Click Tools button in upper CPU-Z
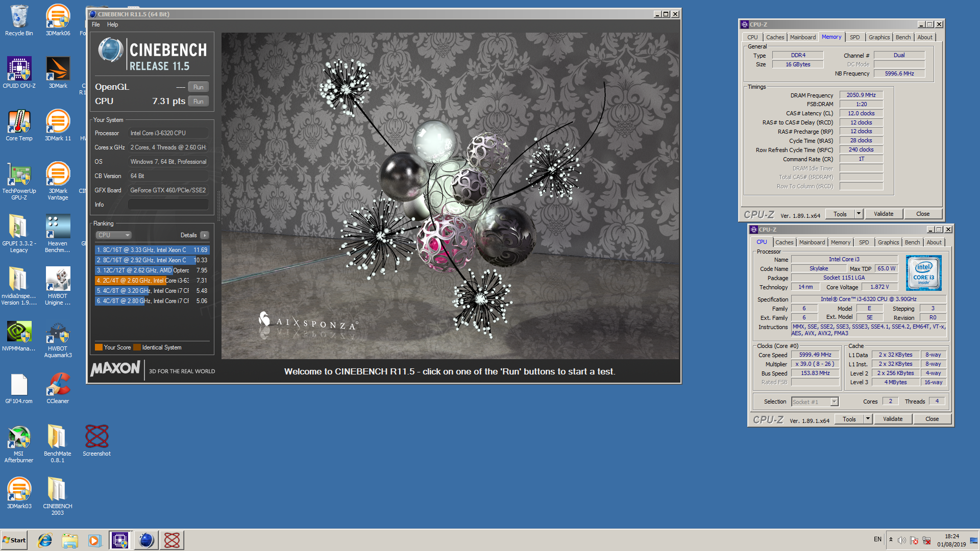This screenshot has width=980, height=551. coord(840,214)
